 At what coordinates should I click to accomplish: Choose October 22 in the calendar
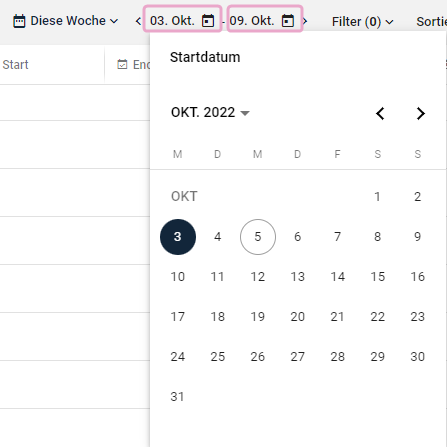[378, 317]
